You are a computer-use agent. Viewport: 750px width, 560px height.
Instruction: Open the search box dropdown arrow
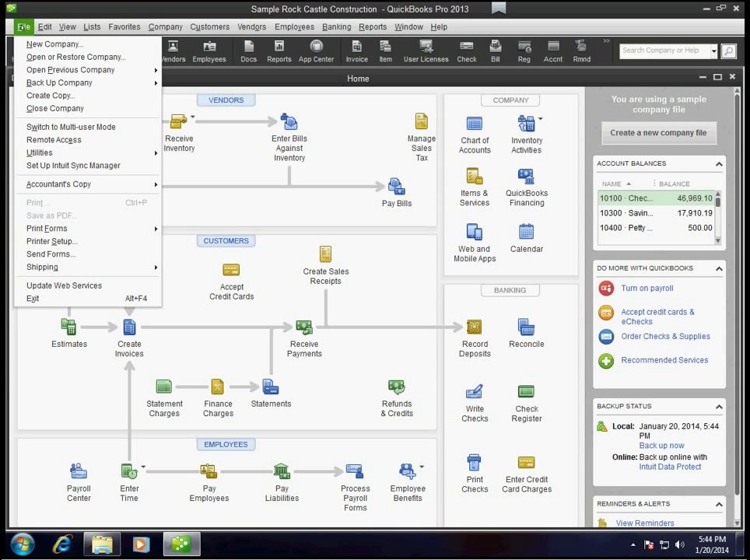tap(713, 51)
